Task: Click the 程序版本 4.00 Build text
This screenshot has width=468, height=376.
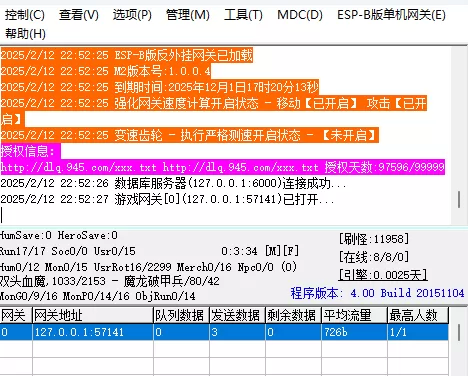Action: coord(377,293)
